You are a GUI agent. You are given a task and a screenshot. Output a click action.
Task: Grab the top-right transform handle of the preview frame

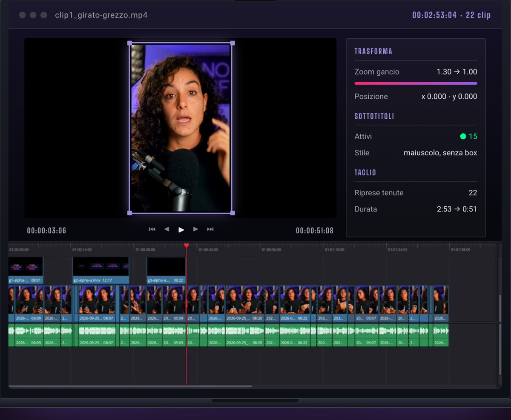point(233,43)
